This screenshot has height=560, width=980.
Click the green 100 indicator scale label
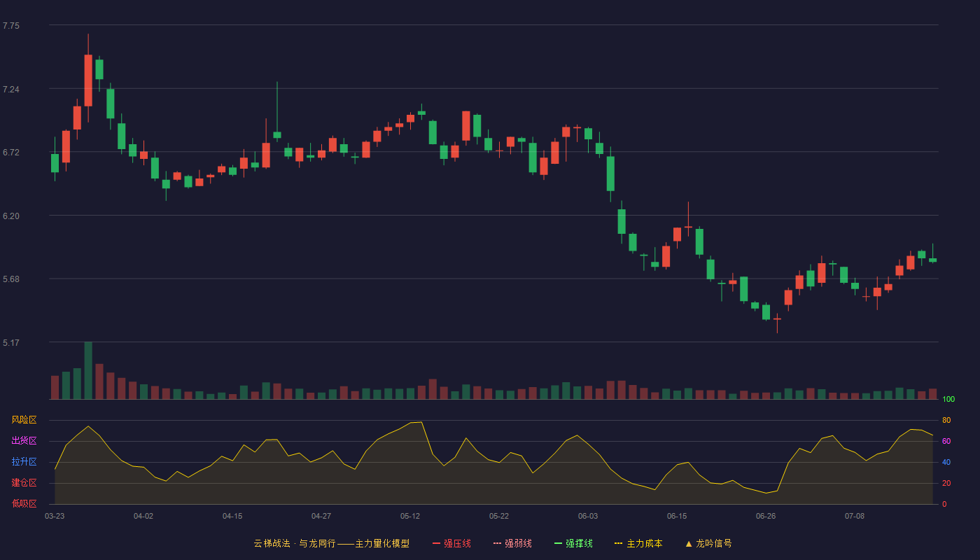(948, 400)
